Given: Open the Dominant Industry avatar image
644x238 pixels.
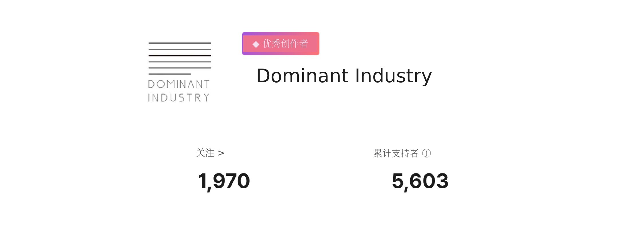Looking at the screenshot, I should tap(179, 72).
